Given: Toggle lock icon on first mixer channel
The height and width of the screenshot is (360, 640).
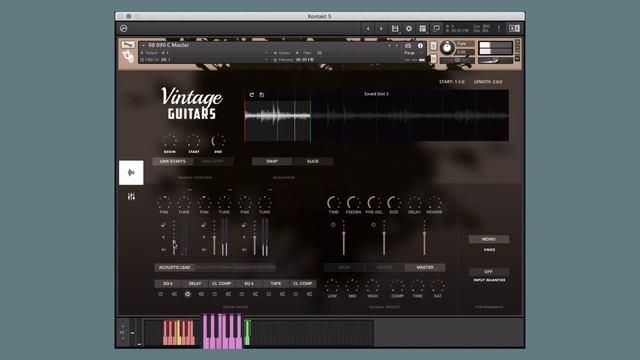Looking at the screenshot, I should coord(163,225).
